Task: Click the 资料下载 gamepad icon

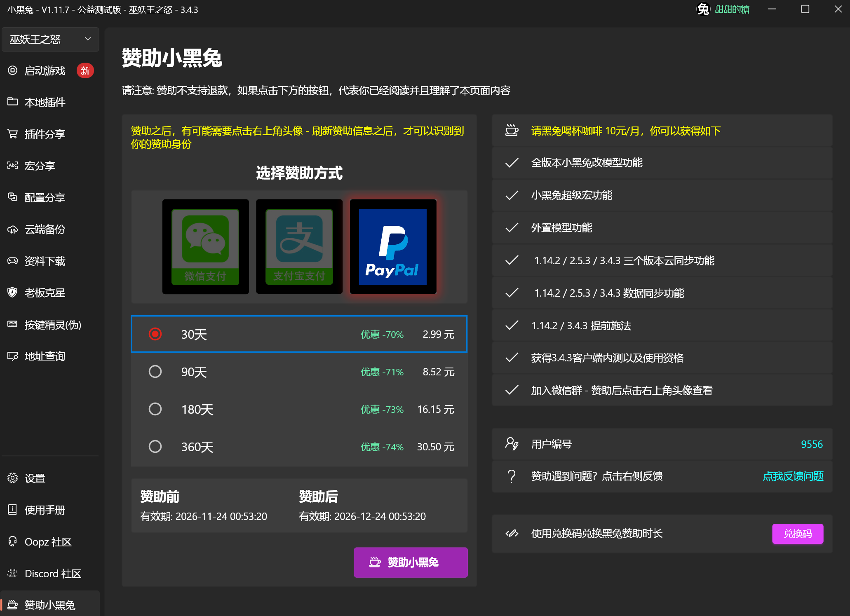Action: click(x=13, y=261)
